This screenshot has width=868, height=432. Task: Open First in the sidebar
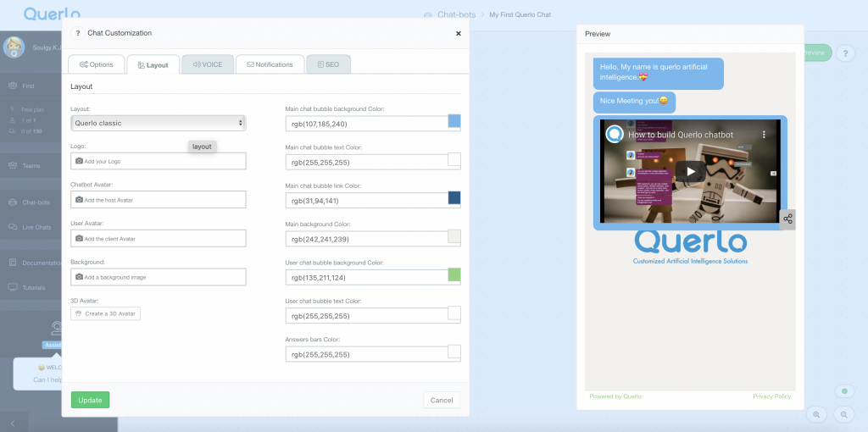pos(28,86)
